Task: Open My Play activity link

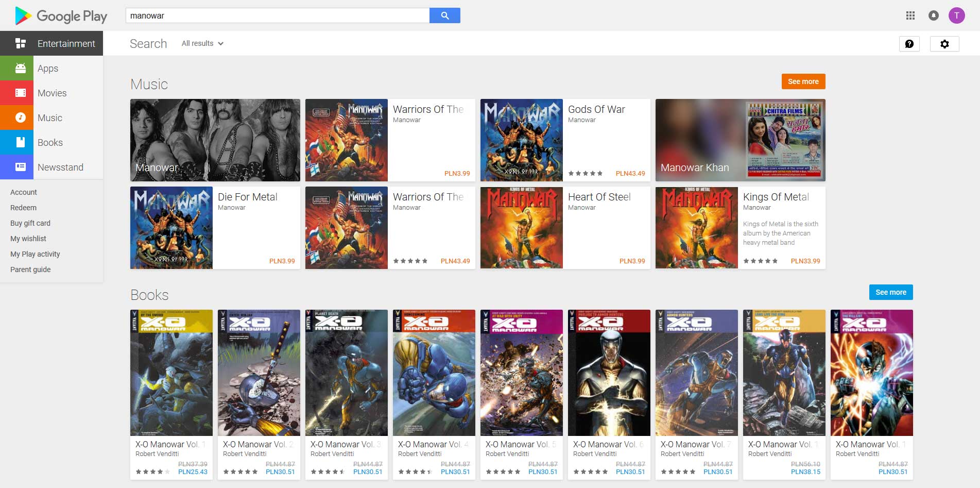Action: [x=35, y=254]
